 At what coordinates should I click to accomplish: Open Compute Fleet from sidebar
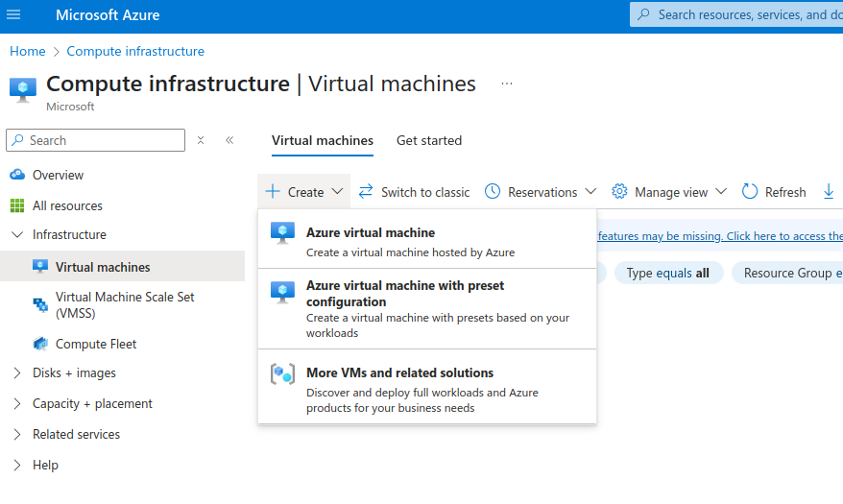pos(96,344)
